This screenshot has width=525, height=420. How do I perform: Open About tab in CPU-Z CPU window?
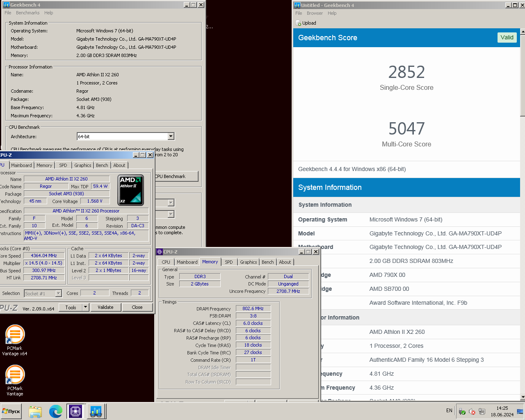click(119, 165)
